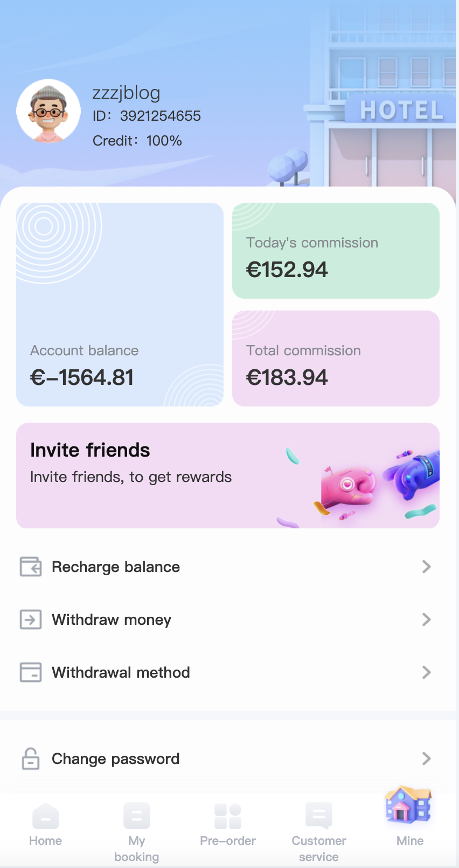Tap the Mine house icon
The height and width of the screenshot is (868, 459).
click(409, 805)
